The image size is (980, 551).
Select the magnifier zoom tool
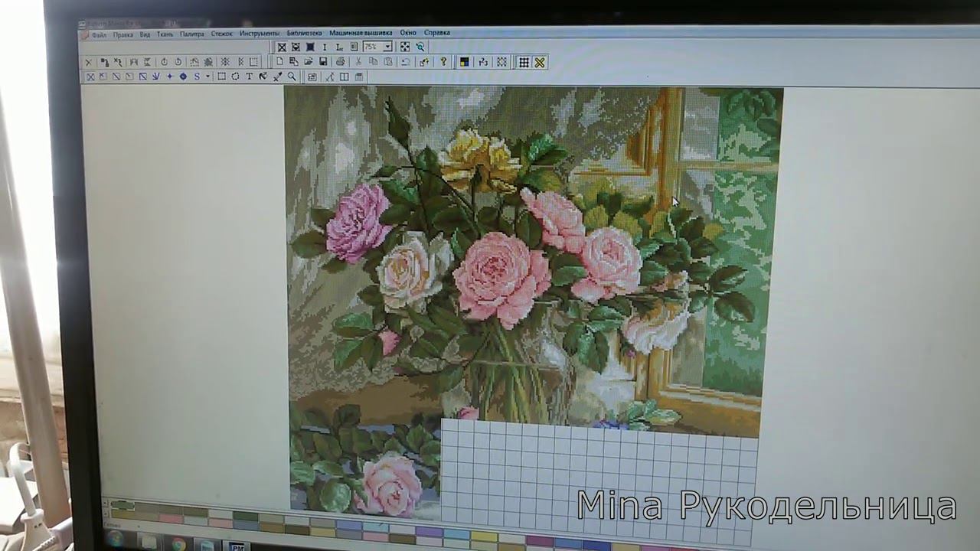(292, 77)
